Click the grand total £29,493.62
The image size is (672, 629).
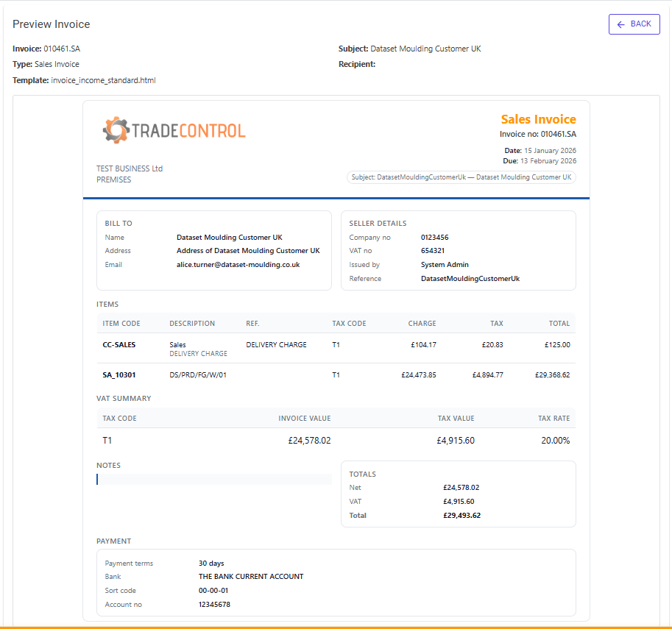click(x=462, y=516)
